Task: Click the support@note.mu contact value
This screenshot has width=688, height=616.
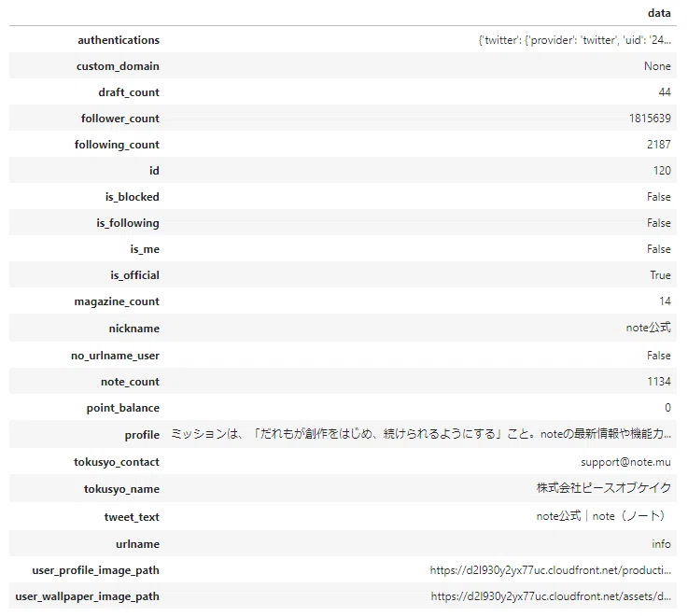Action: 625,462
